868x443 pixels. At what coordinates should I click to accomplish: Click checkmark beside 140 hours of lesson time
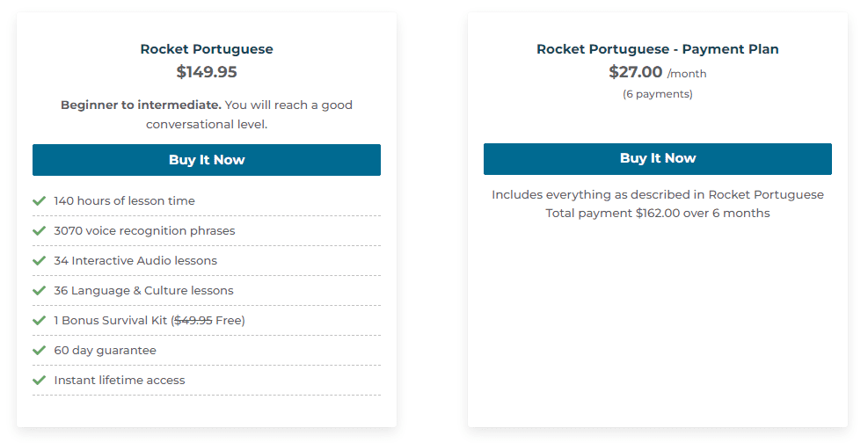[39, 201]
